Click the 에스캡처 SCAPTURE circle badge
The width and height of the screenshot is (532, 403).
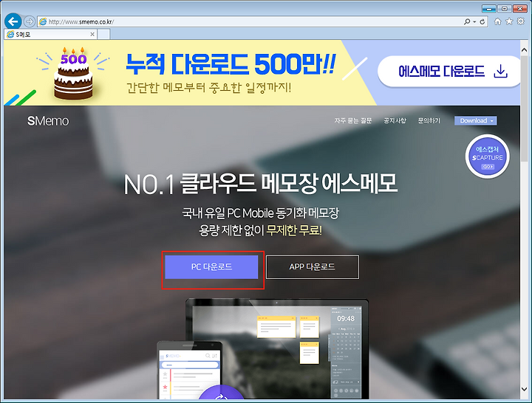[488, 156]
